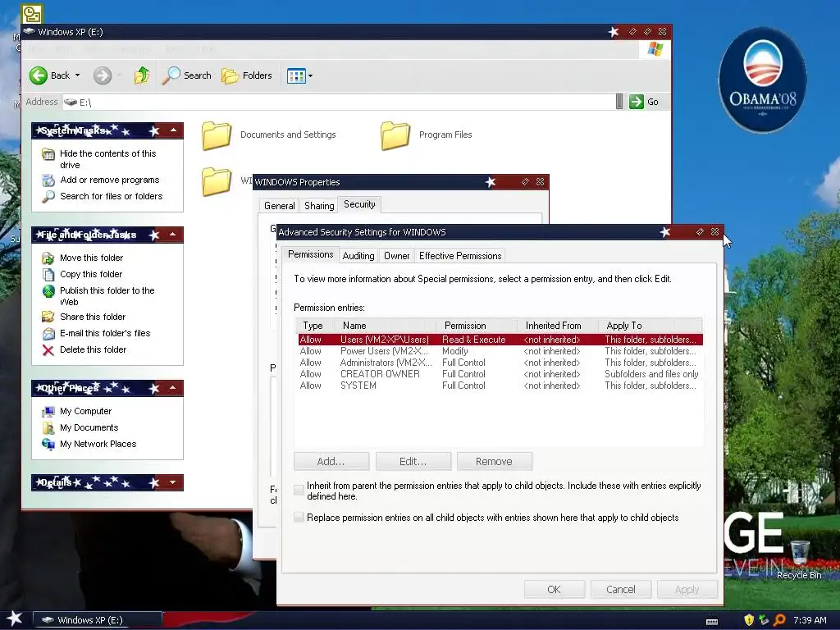
Task: Sort entries by Type column header
Action: click(315, 326)
